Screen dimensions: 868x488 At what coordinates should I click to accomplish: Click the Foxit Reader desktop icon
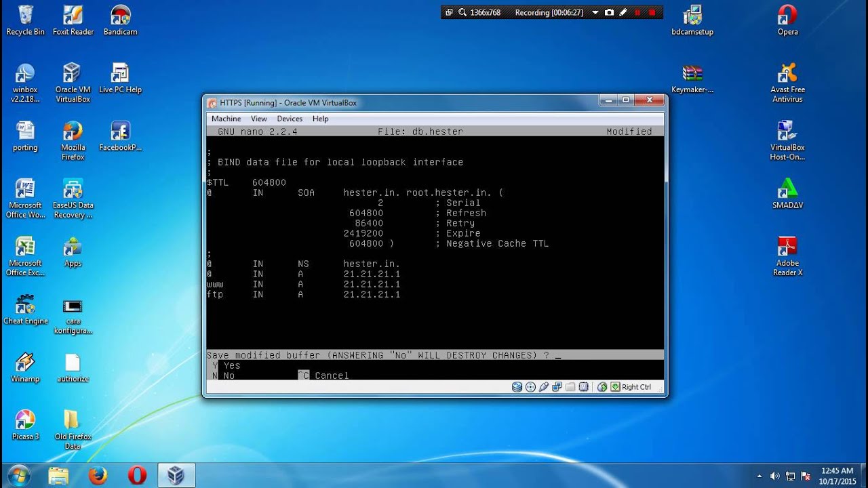[x=73, y=20]
